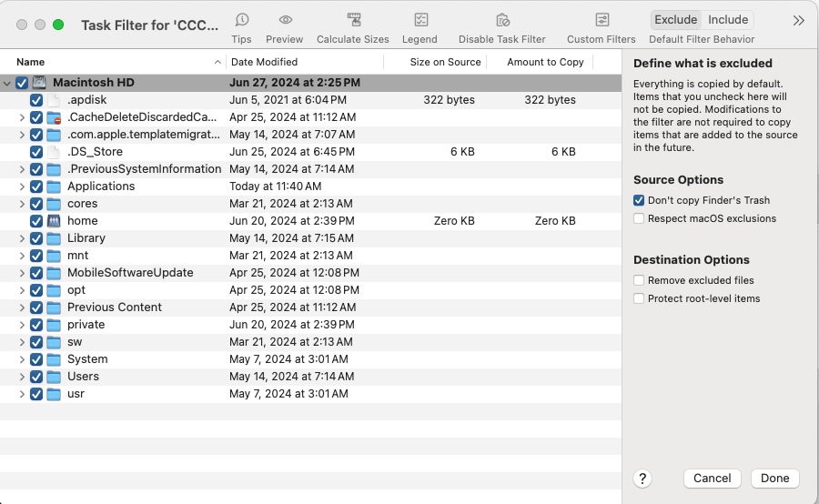Click the Name column sort arrow
The width and height of the screenshot is (819, 504).
click(x=217, y=62)
